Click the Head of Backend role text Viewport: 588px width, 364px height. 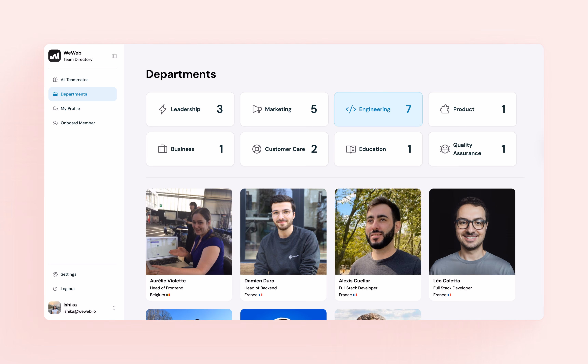[x=260, y=288]
